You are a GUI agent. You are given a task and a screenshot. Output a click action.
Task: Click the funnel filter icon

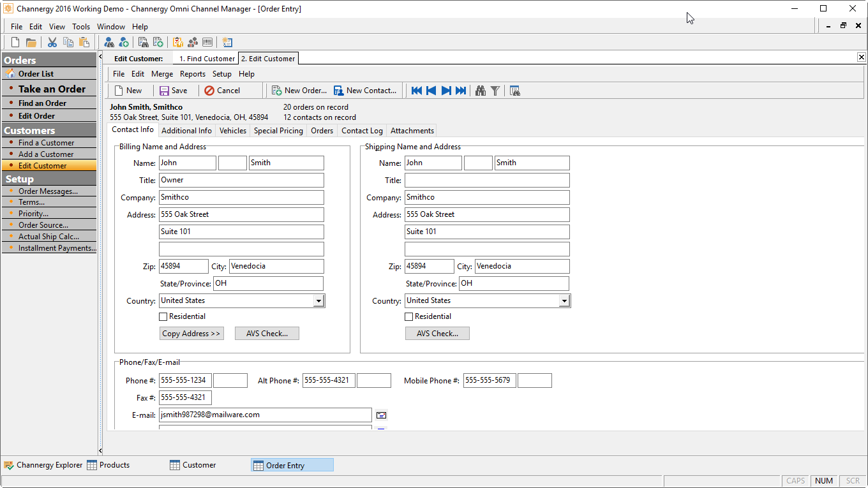[x=495, y=91]
